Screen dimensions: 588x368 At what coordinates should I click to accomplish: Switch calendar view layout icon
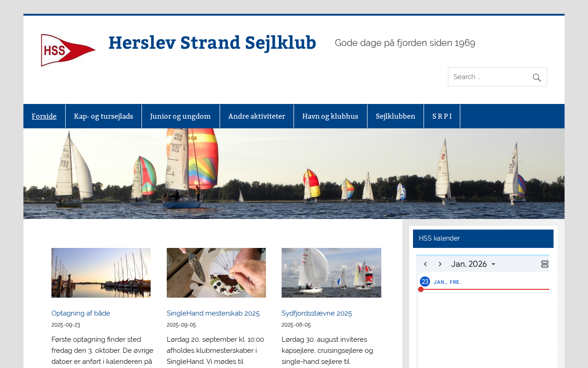pos(545,264)
